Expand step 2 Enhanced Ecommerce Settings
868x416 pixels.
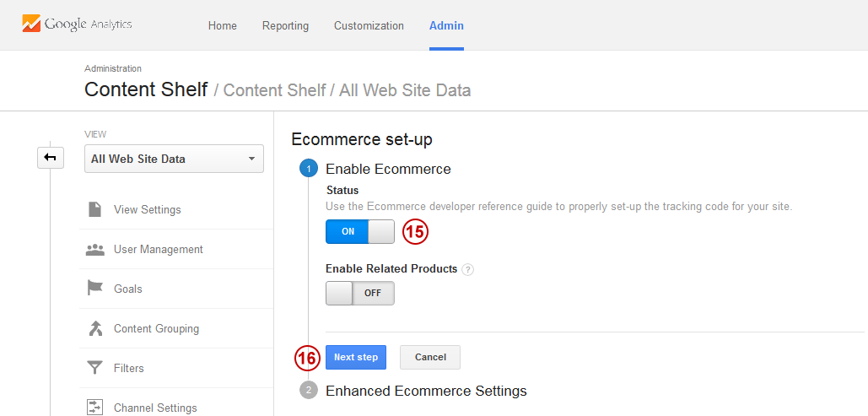pyautogui.click(x=426, y=391)
